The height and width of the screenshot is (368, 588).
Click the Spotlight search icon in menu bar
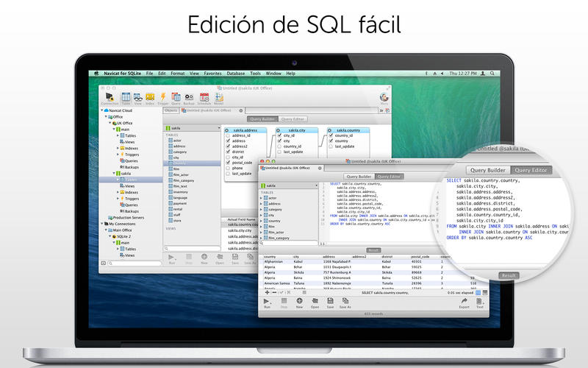[x=492, y=74]
